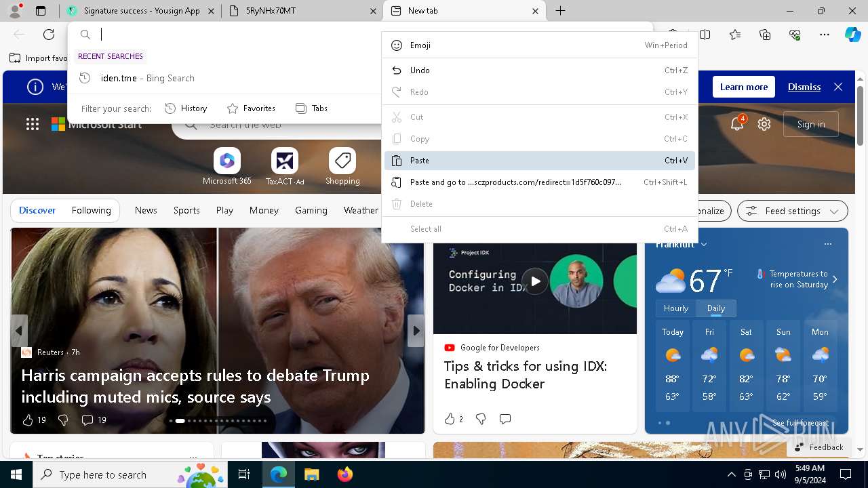Open Windows Start menu
Image resolution: width=868 pixels, height=488 pixels.
(x=16, y=475)
